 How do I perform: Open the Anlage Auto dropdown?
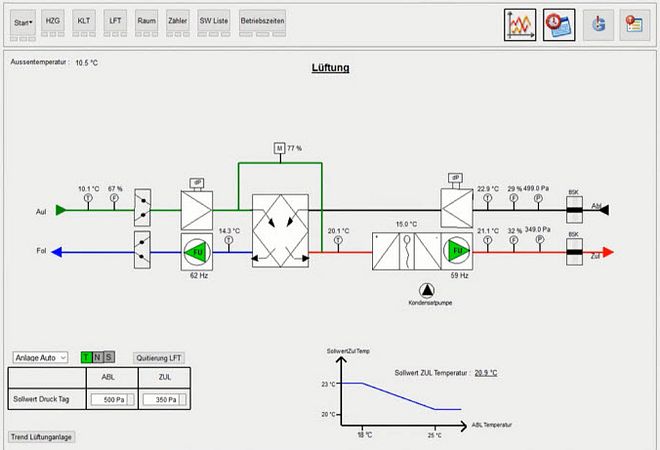[40, 357]
